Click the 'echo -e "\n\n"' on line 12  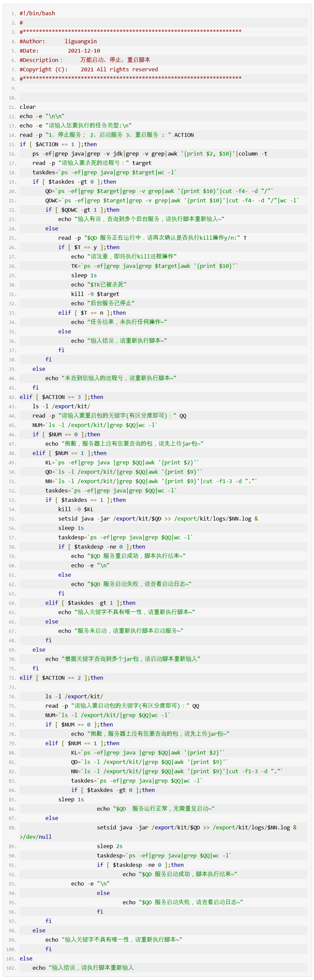pyautogui.click(x=42, y=116)
